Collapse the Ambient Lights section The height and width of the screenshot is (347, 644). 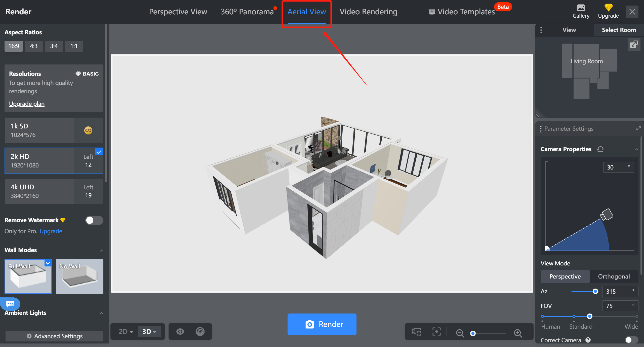(x=102, y=313)
